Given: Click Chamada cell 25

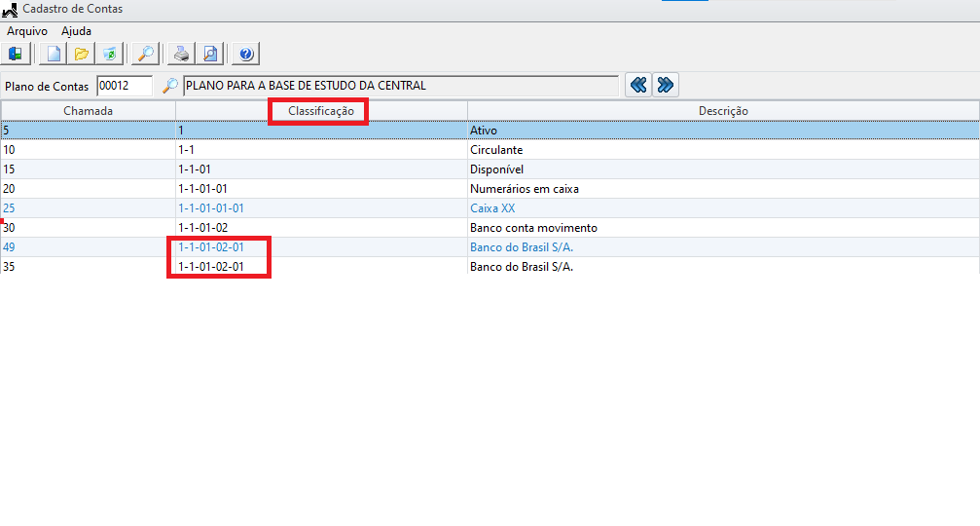Looking at the screenshot, I should point(89,207).
